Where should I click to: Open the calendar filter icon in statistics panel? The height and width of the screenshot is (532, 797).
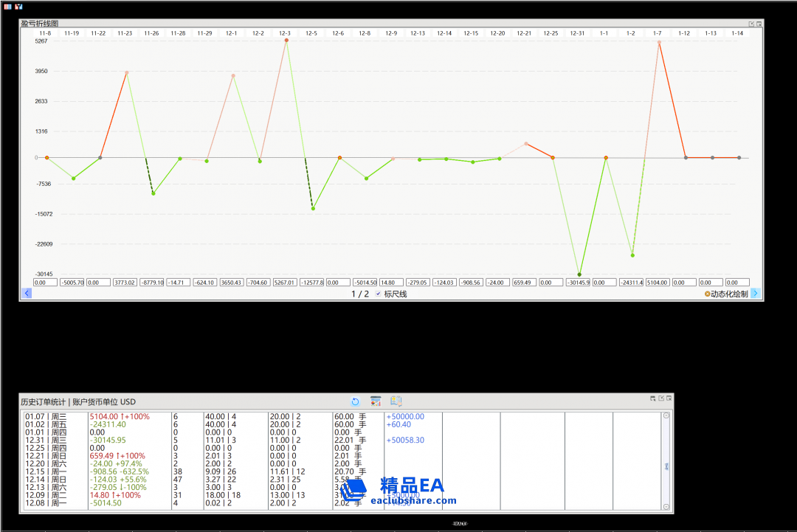[x=376, y=401]
